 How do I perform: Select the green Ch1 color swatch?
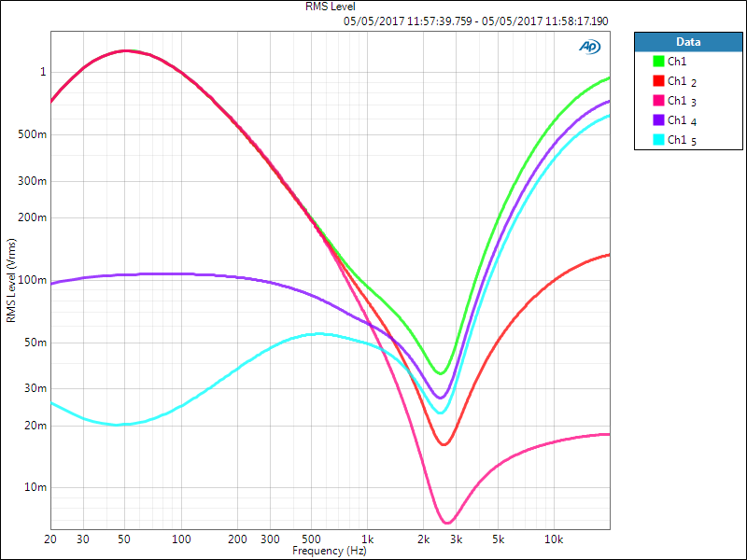point(658,61)
